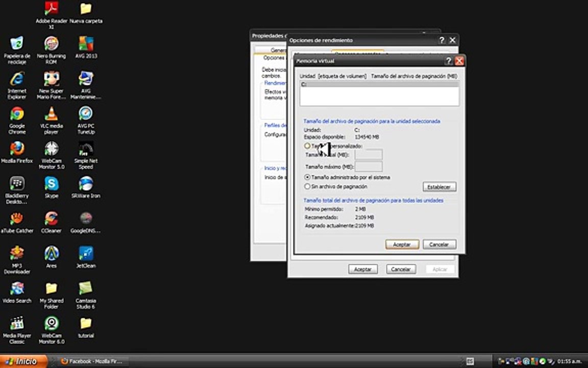Open My Shared Folder icon
Screen dimensions: 588x368
tap(52, 288)
